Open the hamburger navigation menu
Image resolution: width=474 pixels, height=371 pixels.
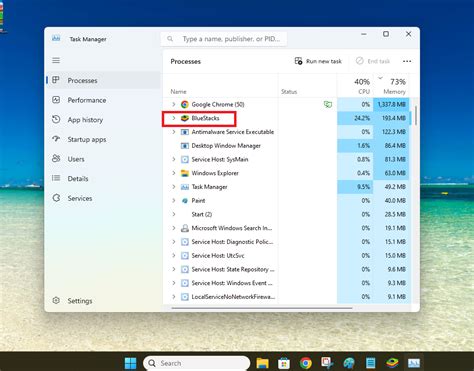pyautogui.click(x=56, y=60)
